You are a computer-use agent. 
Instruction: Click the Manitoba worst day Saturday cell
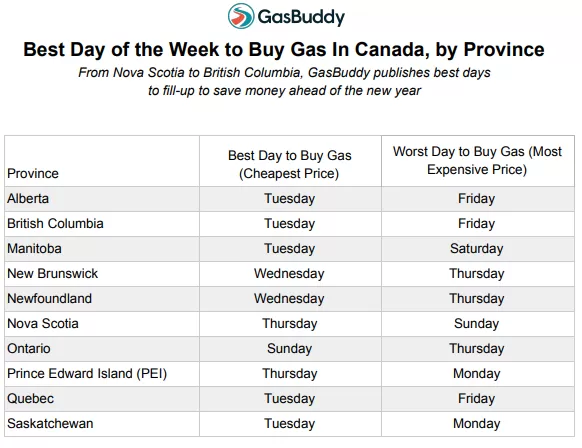478,249
